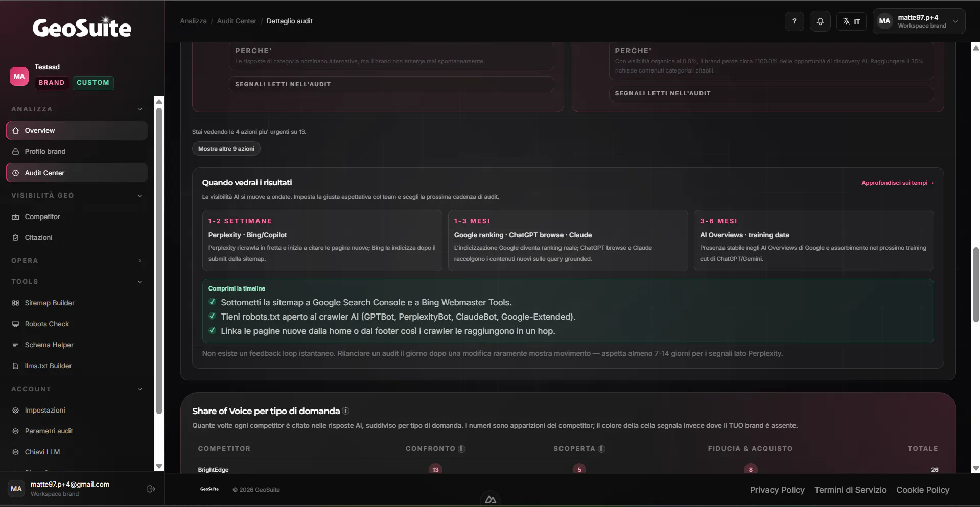Expand right SEGNALI LETTI NELL'AUDIT panel

pyautogui.click(x=771, y=93)
